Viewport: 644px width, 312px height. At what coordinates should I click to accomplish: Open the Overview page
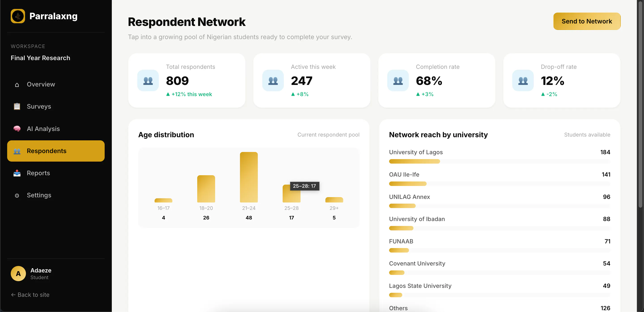point(56,84)
